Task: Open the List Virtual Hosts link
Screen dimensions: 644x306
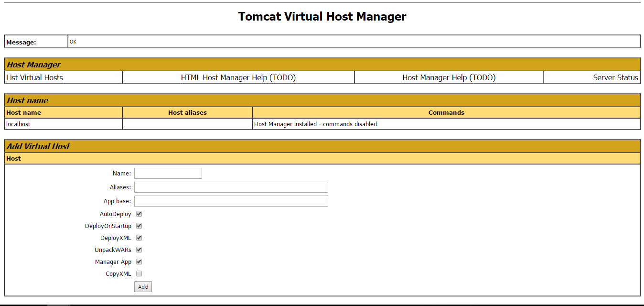Action: (34, 77)
